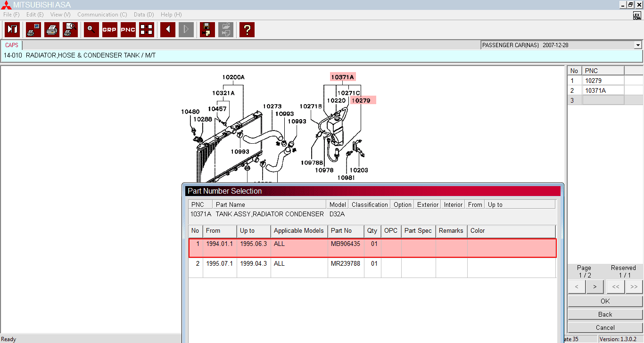
Task: Click 10480 label in the diagram
Action: pos(190,112)
